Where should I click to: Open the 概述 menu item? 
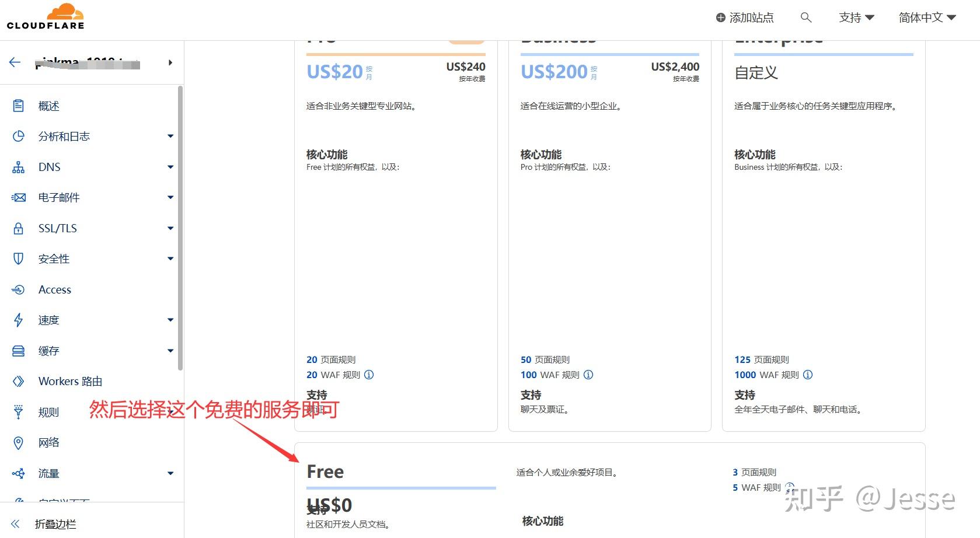49,106
